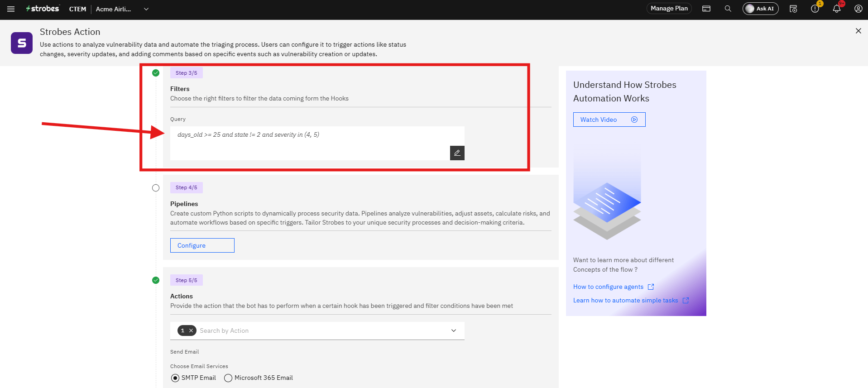Select the Microsoft 365 Email radio option
Screen dimensions: 868x388
tap(228, 378)
